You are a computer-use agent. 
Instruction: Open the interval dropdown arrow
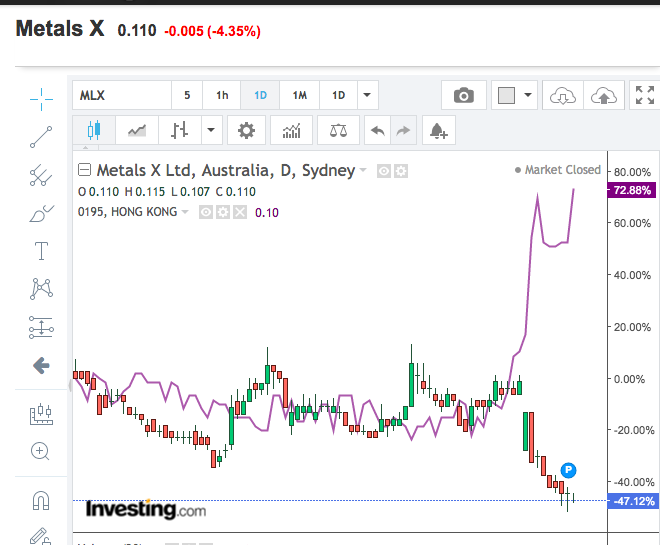[x=367, y=95]
